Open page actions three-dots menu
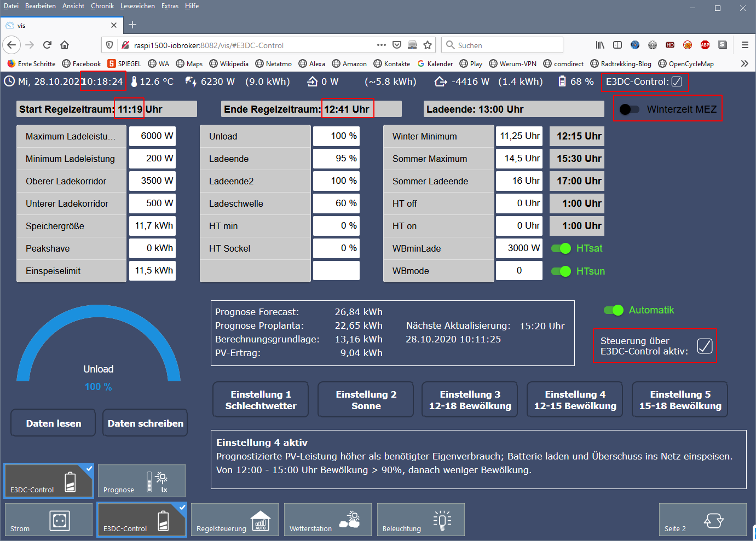 [382, 45]
